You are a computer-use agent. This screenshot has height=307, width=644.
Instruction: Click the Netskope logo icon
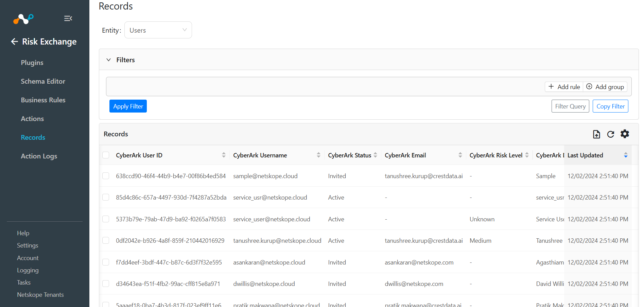23,19
